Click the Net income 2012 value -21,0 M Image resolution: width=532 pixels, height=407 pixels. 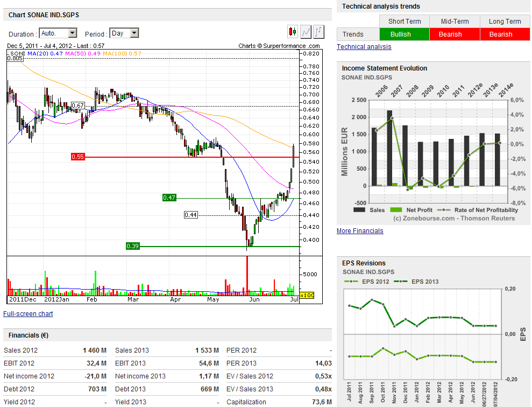pos(95,376)
